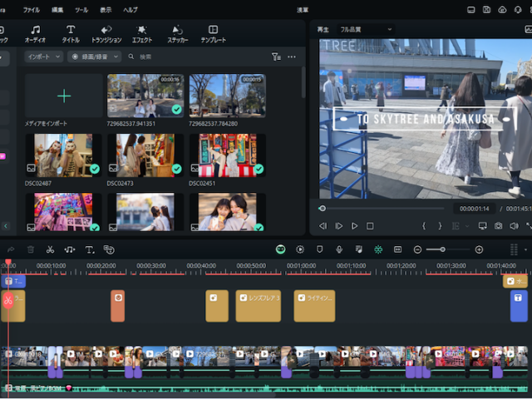
Task: Select the レンズフレア 3 effect clip on timeline
Action: (x=259, y=305)
